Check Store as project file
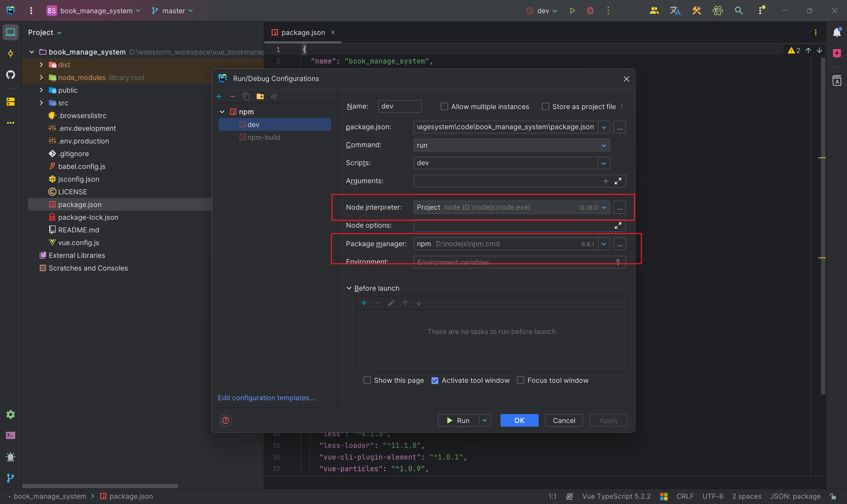 (x=546, y=107)
